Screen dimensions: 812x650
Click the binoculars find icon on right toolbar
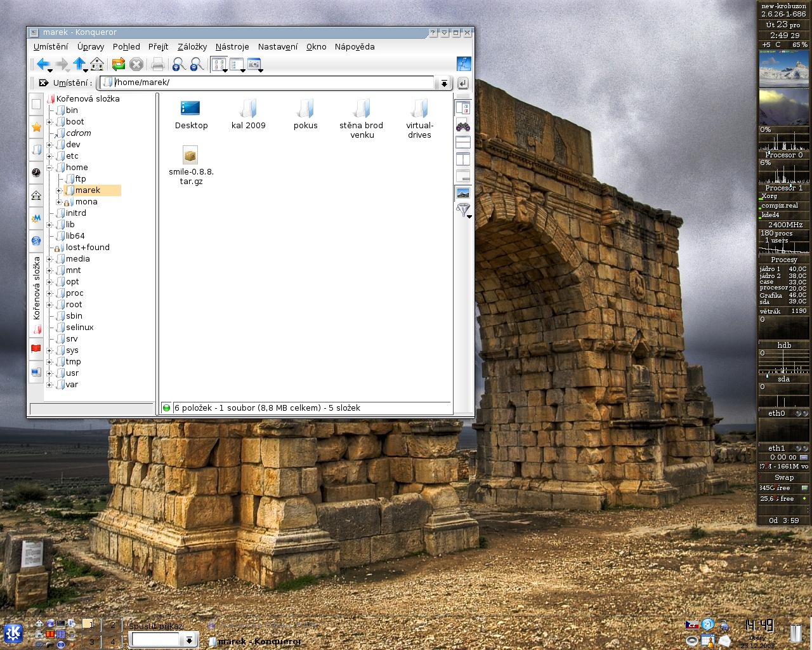point(463,125)
